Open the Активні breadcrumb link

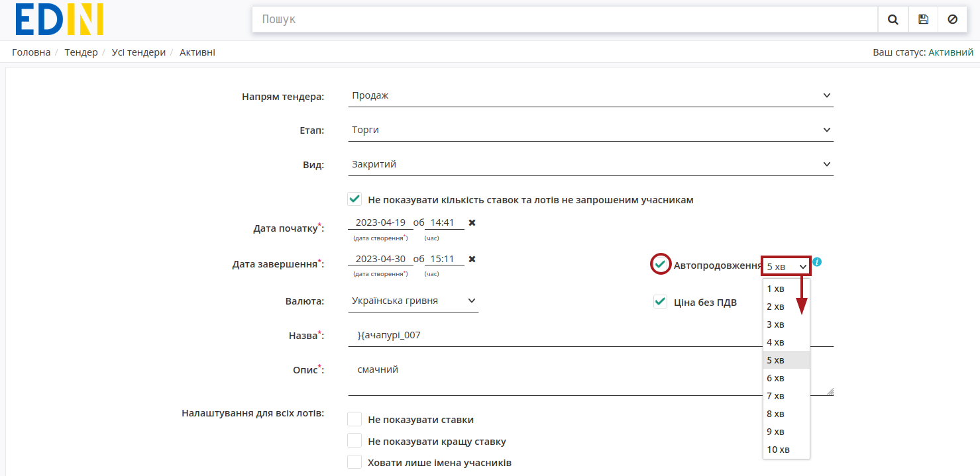click(x=197, y=52)
